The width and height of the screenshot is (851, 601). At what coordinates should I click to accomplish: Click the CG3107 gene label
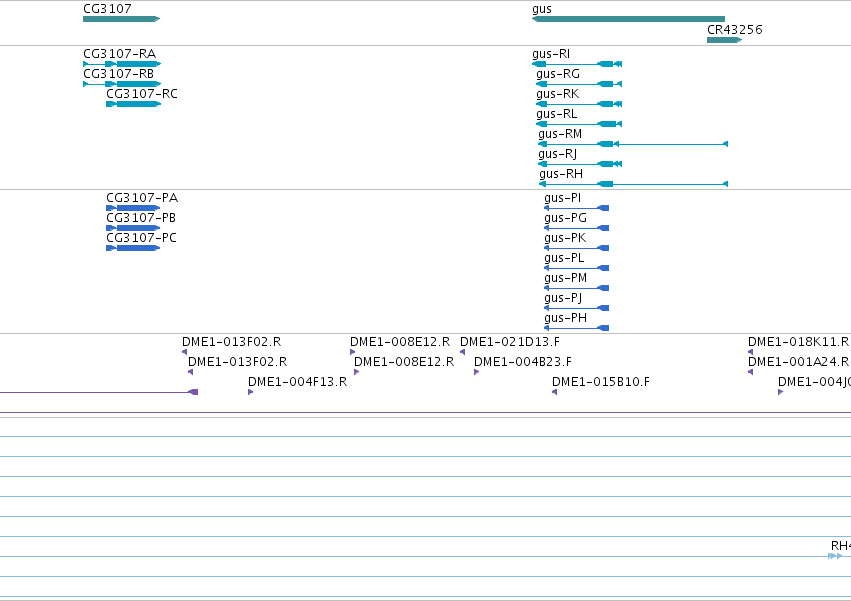pyautogui.click(x=107, y=9)
